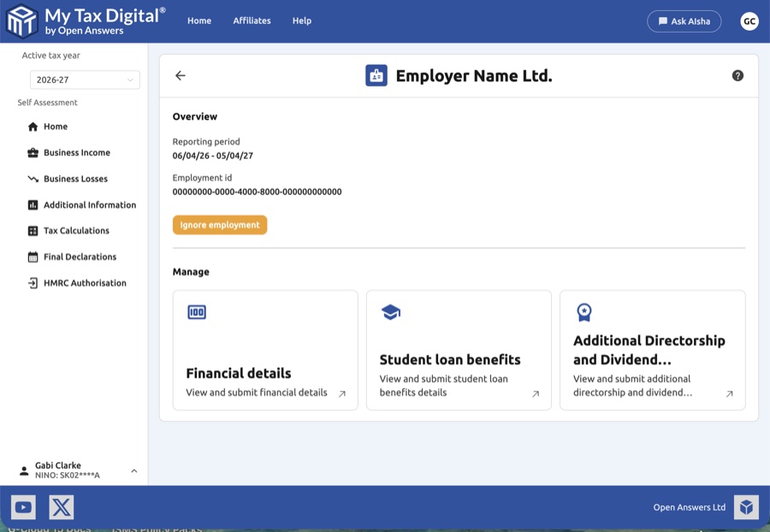Click the X social icon in the footer
Image resolution: width=770 pixels, height=532 pixels.
tap(61, 506)
